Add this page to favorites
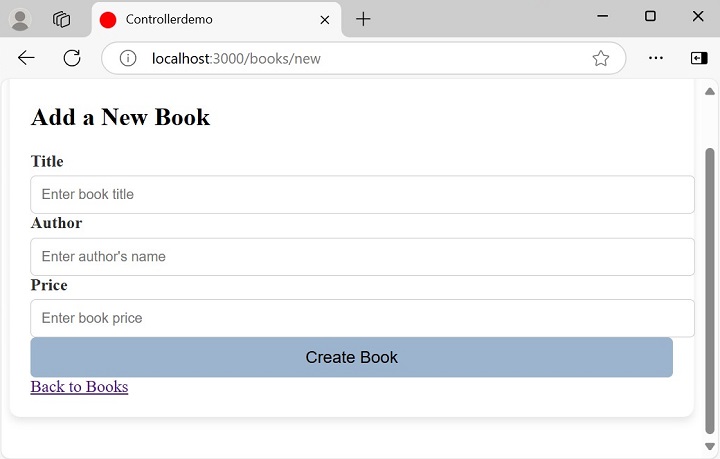Viewport: 720px width, 459px height. [x=600, y=58]
